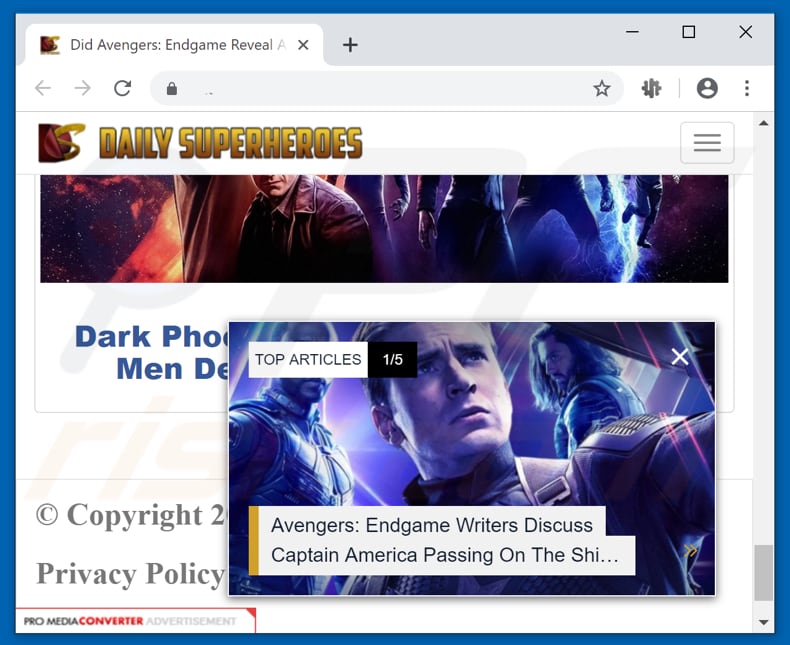Click the Top Articles label
The width and height of the screenshot is (790, 645).
tap(308, 359)
